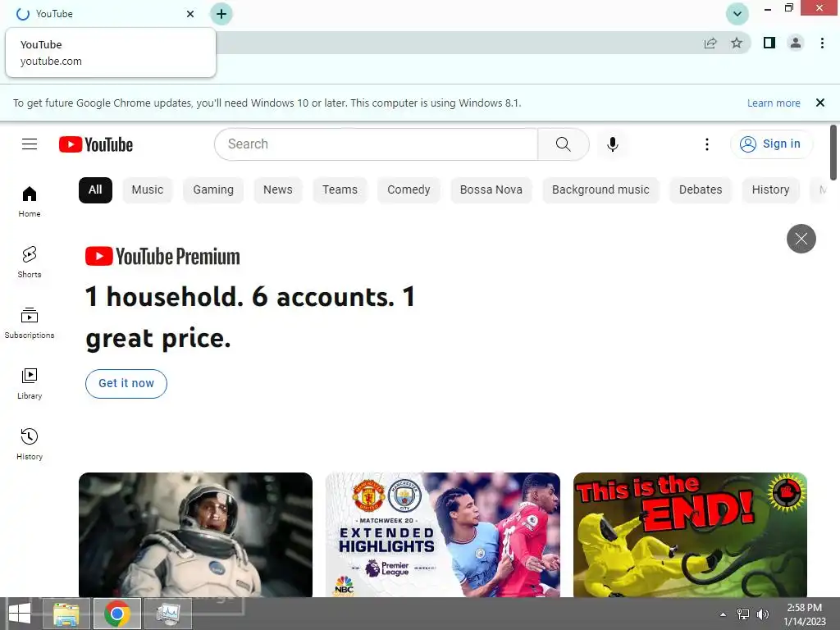Open the Learn more link
The image size is (840, 630).
(x=774, y=103)
